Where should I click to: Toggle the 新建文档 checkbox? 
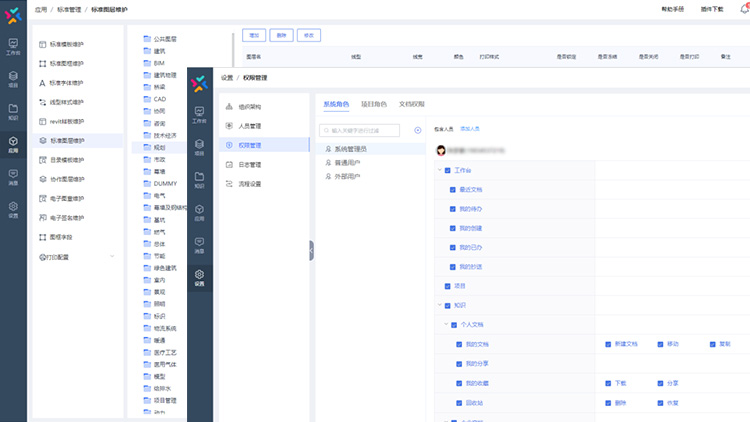[x=607, y=343]
